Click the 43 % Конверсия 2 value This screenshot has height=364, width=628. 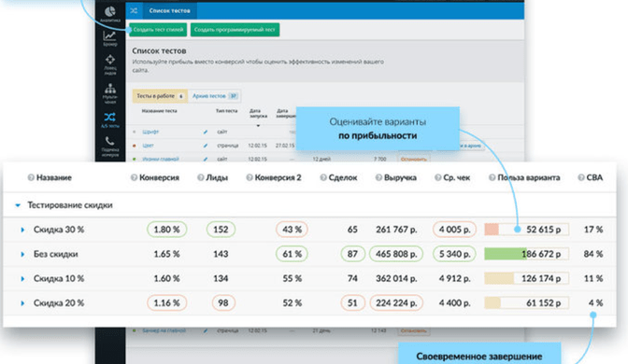pyautogui.click(x=292, y=230)
